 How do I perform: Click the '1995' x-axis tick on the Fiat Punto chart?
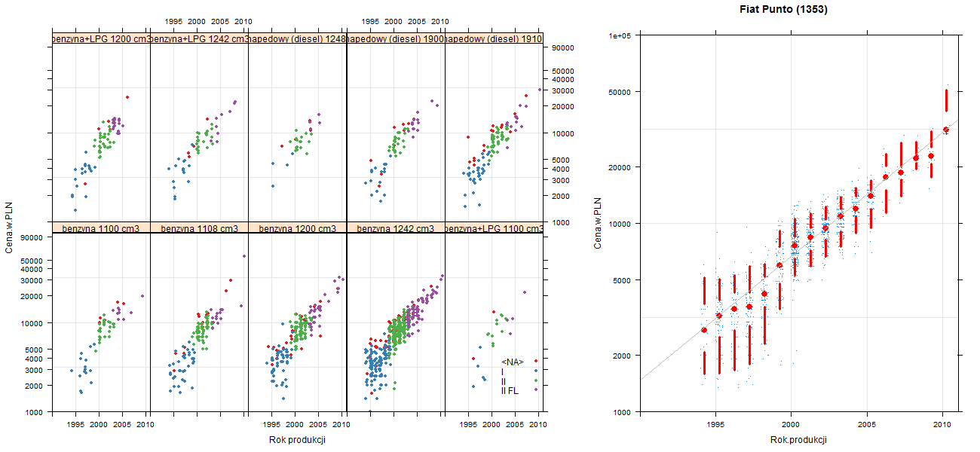714,425
